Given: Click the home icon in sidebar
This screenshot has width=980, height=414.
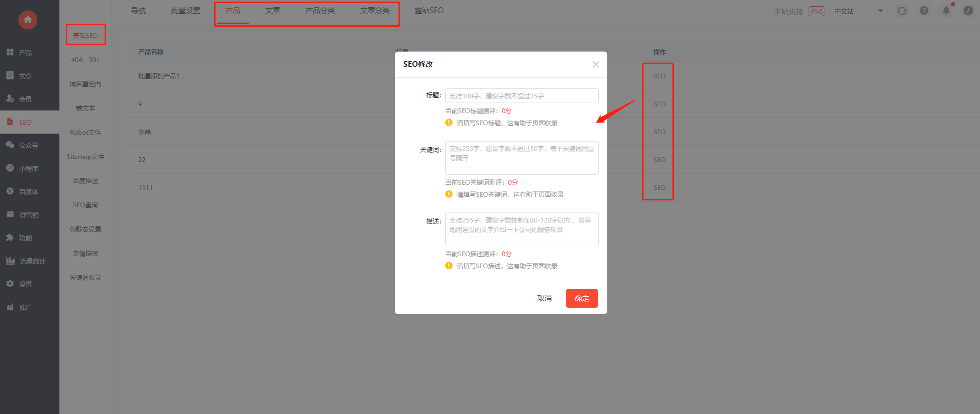Looking at the screenshot, I should [x=28, y=20].
